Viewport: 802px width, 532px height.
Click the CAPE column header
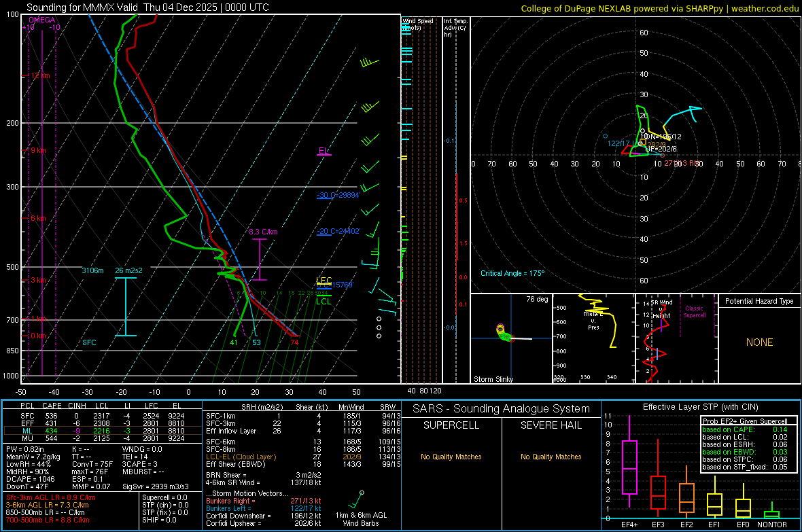[x=52, y=406]
